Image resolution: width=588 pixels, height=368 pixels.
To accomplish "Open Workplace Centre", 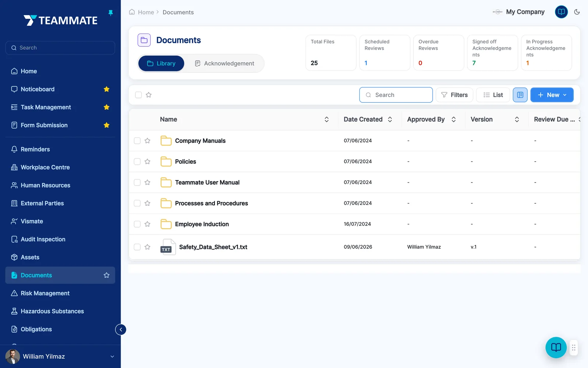I will tap(60, 167).
